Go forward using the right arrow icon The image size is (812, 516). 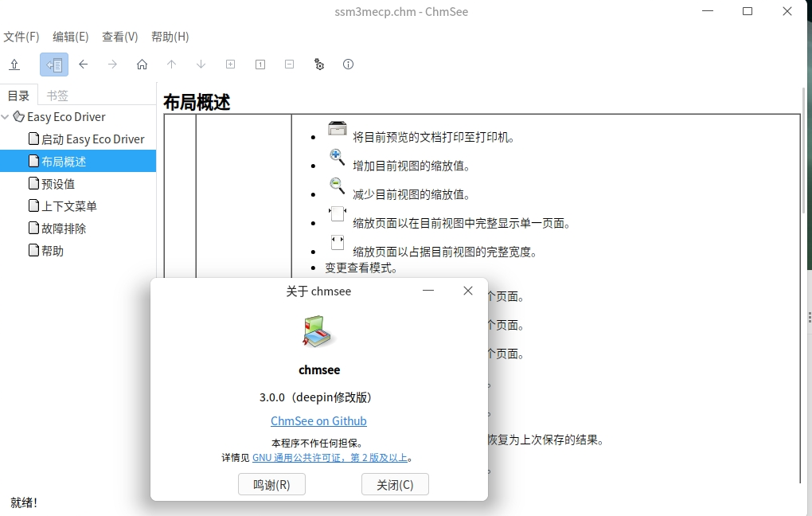[x=112, y=64]
